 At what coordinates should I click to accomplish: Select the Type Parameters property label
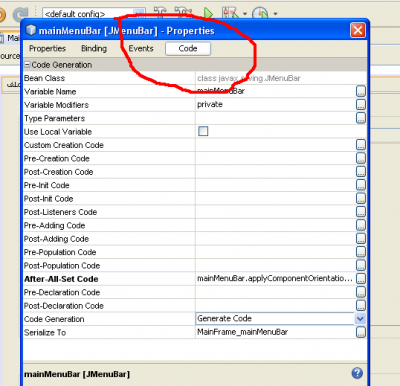pyautogui.click(x=54, y=118)
